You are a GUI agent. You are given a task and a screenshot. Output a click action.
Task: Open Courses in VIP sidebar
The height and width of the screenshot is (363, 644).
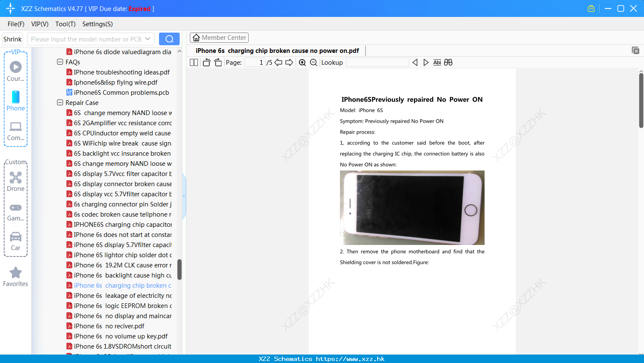click(x=16, y=71)
